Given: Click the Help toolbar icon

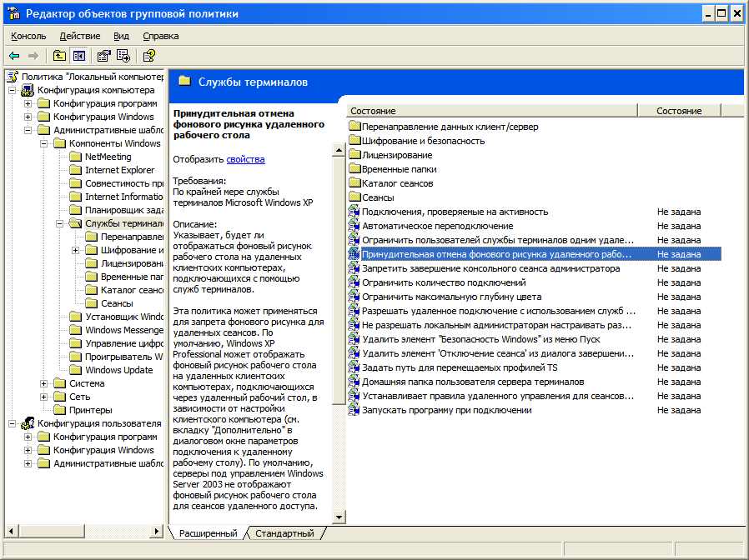Looking at the screenshot, I should 148,56.
